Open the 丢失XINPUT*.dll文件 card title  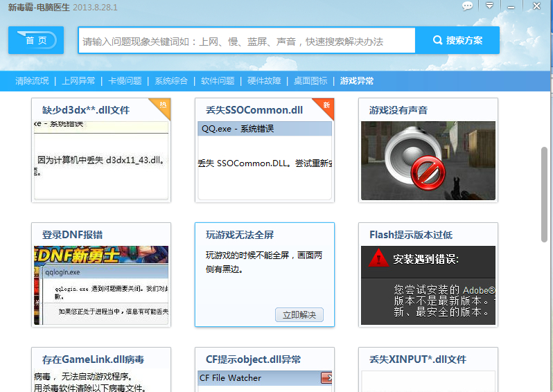[418, 359]
